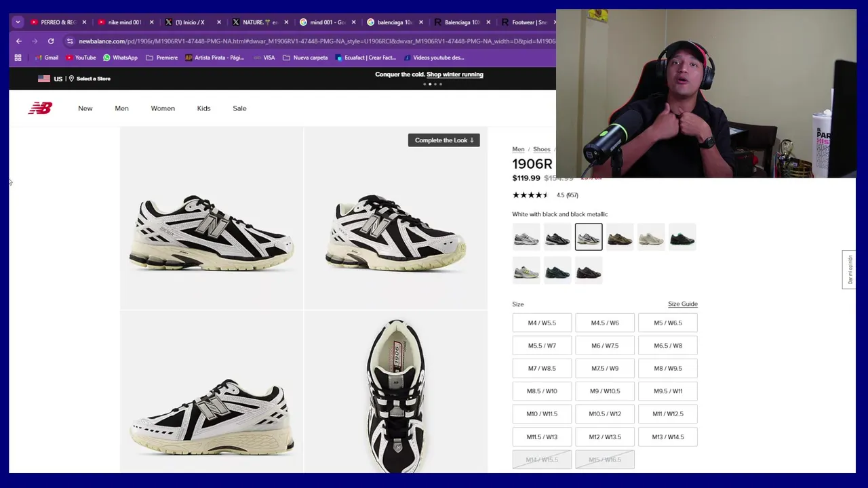Open the Size Guide link
Image resolution: width=868 pixels, height=488 pixels.
(683, 304)
